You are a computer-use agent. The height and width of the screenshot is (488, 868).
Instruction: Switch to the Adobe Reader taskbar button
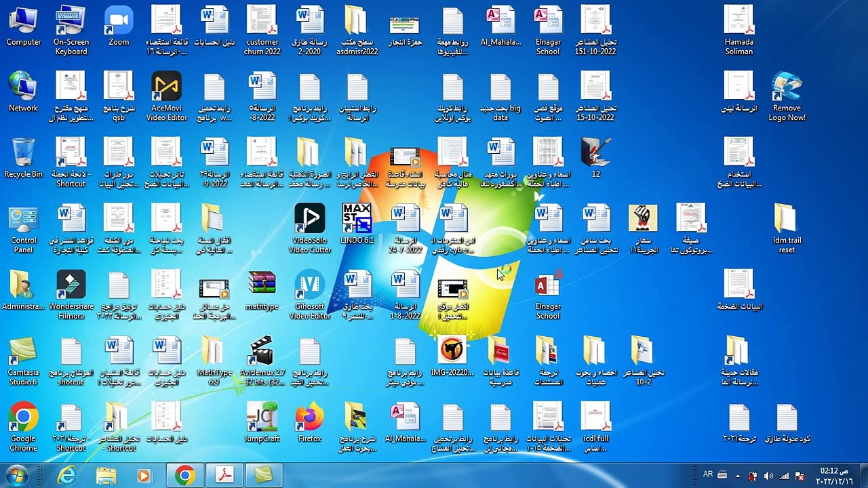pyautogui.click(x=224, y=476)
